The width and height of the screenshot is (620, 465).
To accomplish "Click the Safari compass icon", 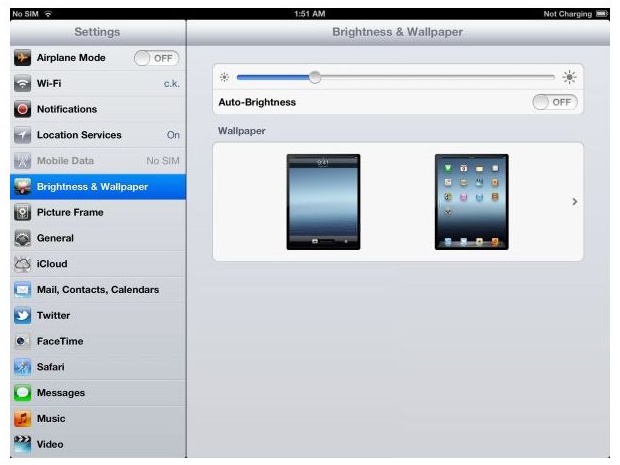I will [x=23, y=367].
